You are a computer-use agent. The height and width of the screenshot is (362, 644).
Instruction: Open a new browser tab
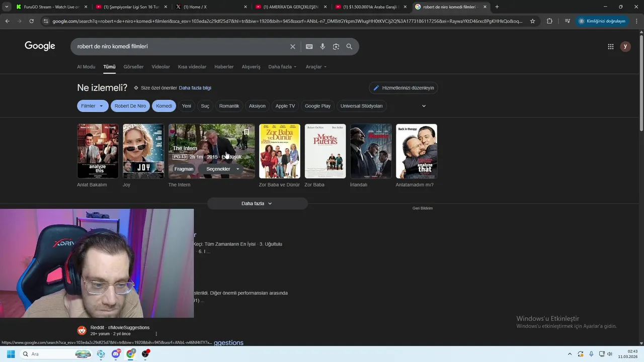[x=497, y=7]
